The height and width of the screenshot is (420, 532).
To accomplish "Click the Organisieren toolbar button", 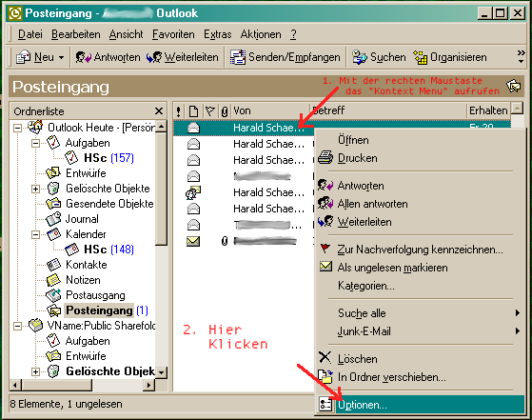I will pos(450,57).
